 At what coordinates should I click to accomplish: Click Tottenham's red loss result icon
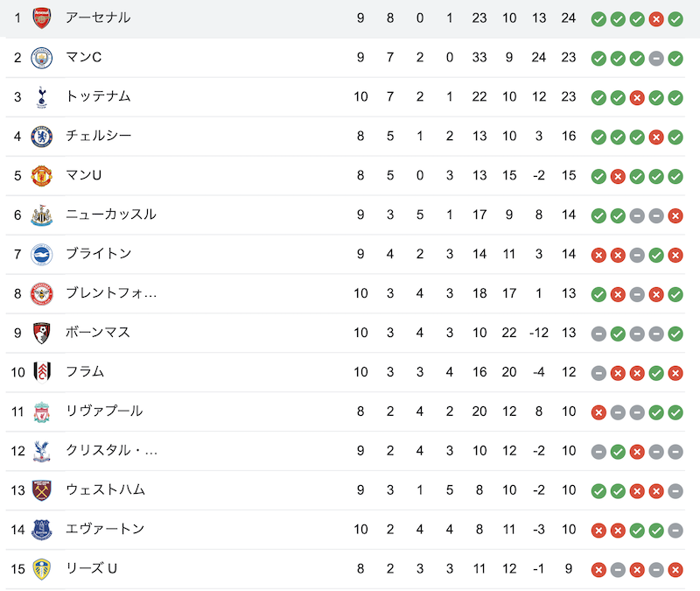[637, 98]
